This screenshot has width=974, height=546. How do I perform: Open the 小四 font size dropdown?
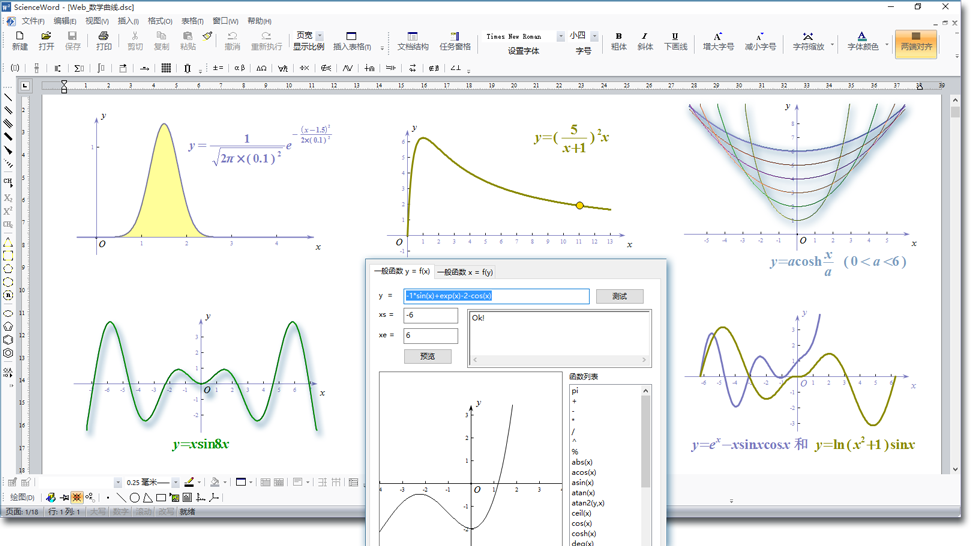coord(594,37)
